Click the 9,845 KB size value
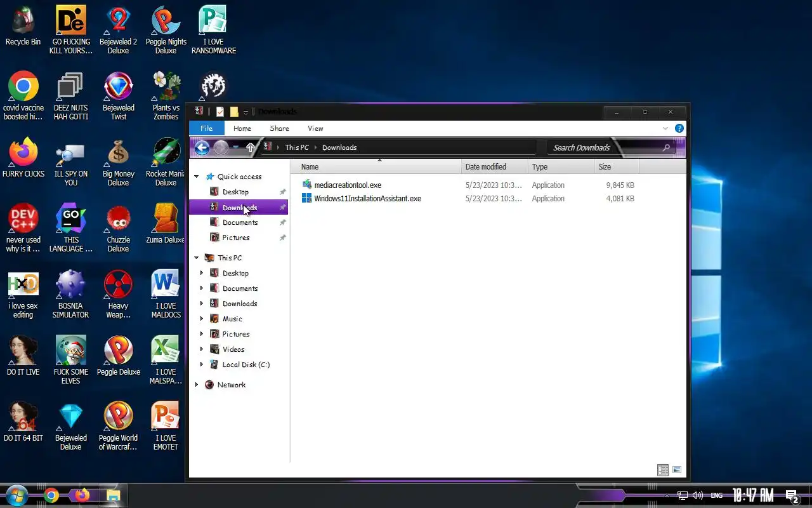This screenshot has width=812, height=508. 620,185
